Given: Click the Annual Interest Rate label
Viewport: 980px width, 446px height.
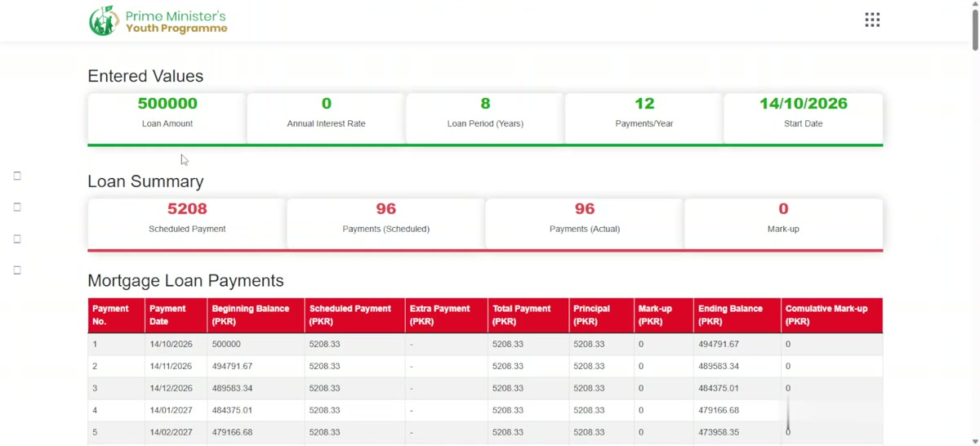Looking at the screenshot, I should coord(327,123).
